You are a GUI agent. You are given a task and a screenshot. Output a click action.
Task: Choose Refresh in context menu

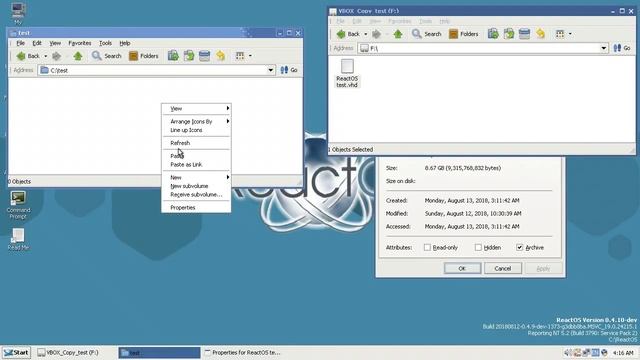click(196, 143)
